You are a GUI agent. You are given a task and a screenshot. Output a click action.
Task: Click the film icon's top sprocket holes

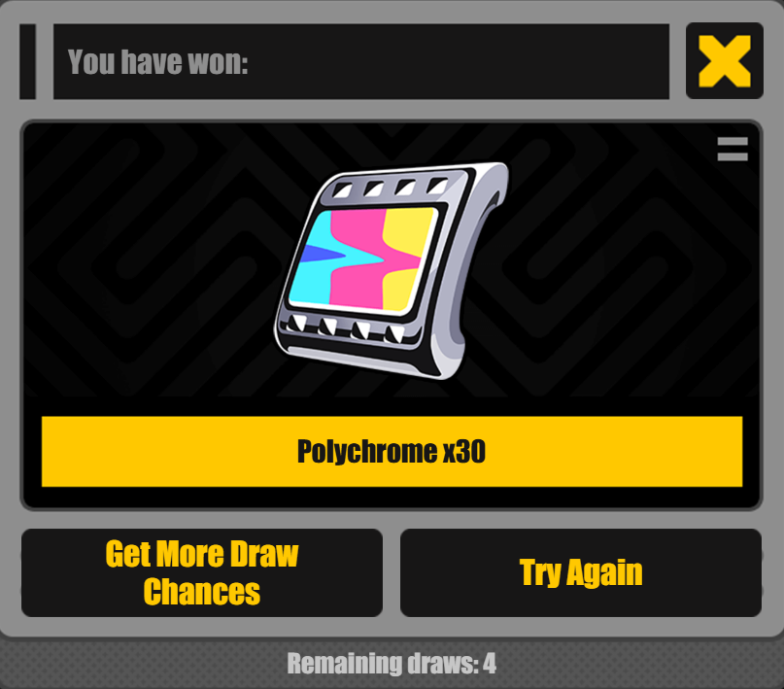click(391, 188)
